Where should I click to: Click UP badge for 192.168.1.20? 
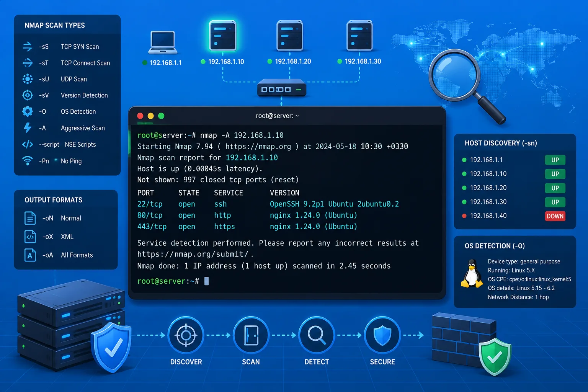[x=555, y=188]
